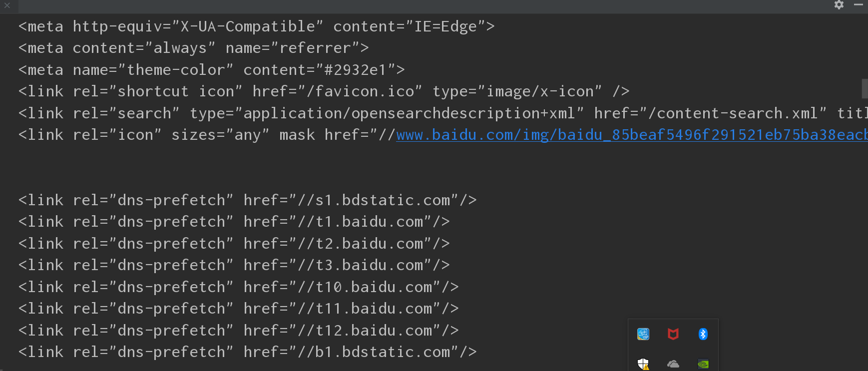Select the IE=Edge compatibility line
Image resolution: width=868 pixels, height=371 pixels.
point(255,26)
